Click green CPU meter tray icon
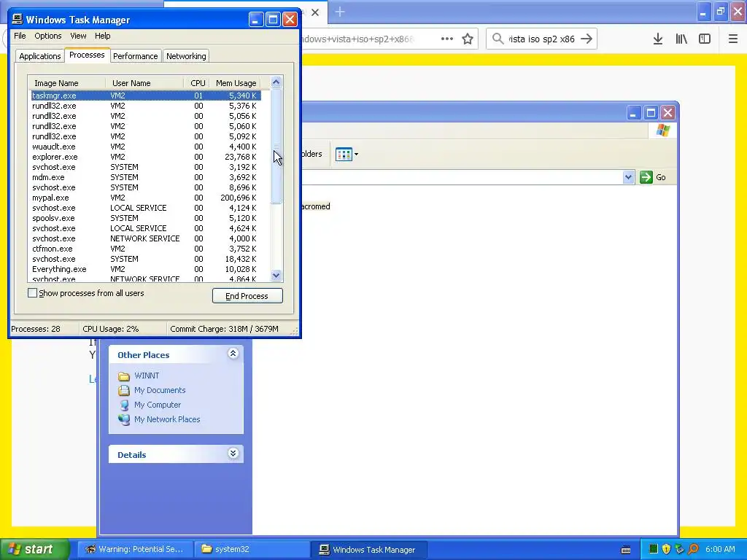The height and width of the screenshot is (560, 747). tap(653, 550)
